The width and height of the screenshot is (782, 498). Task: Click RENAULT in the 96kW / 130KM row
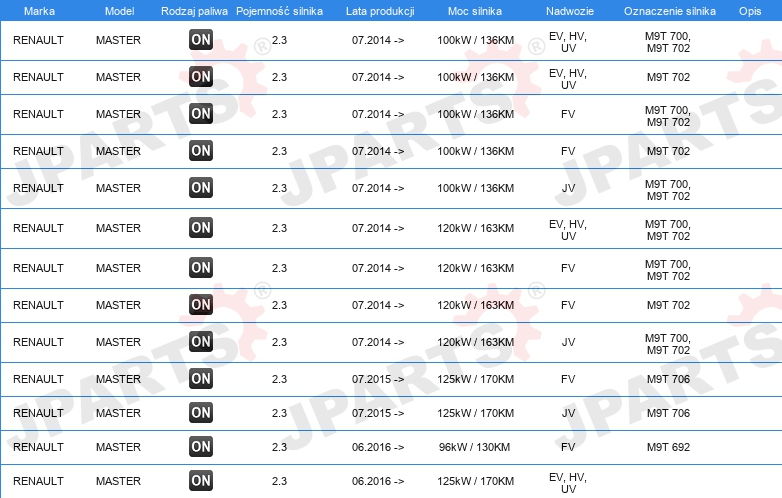tap(38, 447)
